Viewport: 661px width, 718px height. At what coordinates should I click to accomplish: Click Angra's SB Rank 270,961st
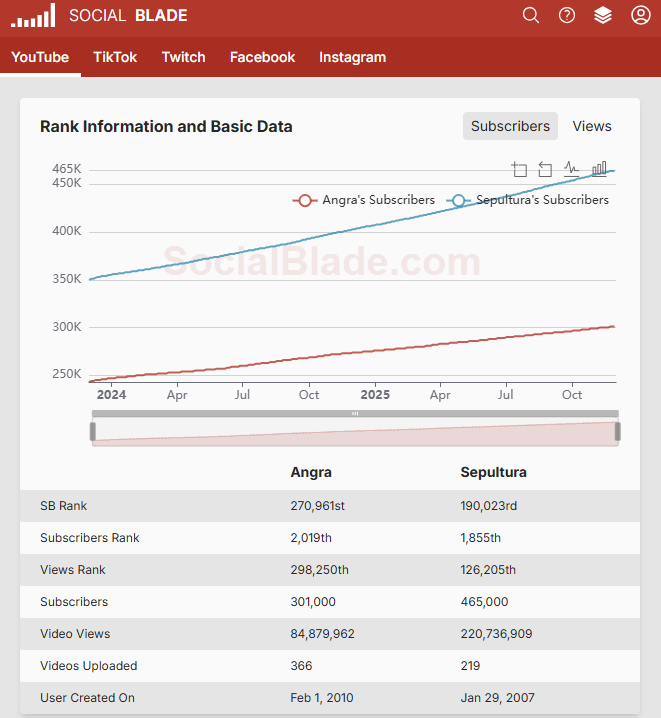(x=318, y=506)
